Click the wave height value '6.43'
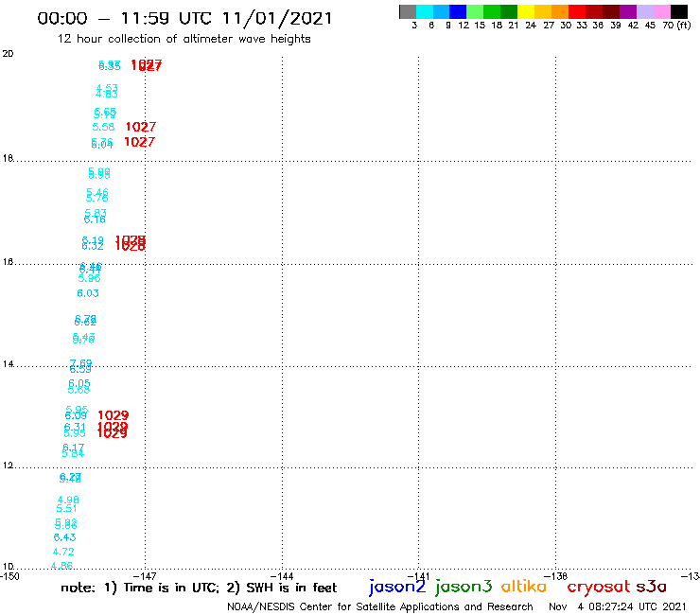700x615 pixels. (64, 537)
